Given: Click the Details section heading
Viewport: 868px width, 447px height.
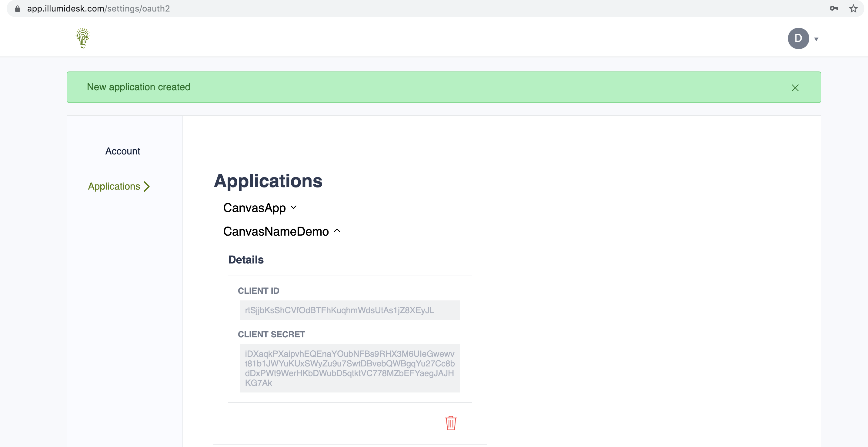Looking at the screenshot, I should pos(246,260).
